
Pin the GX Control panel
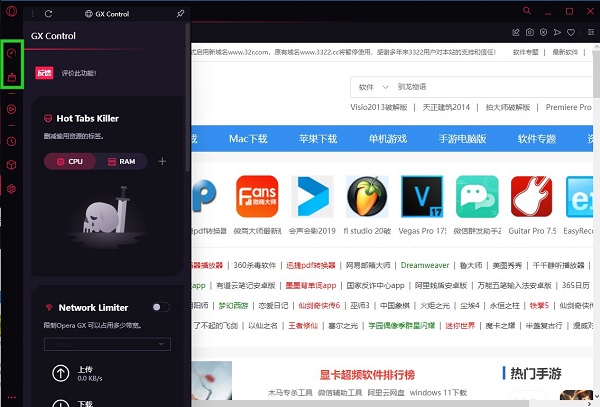[x=180, y=13]
